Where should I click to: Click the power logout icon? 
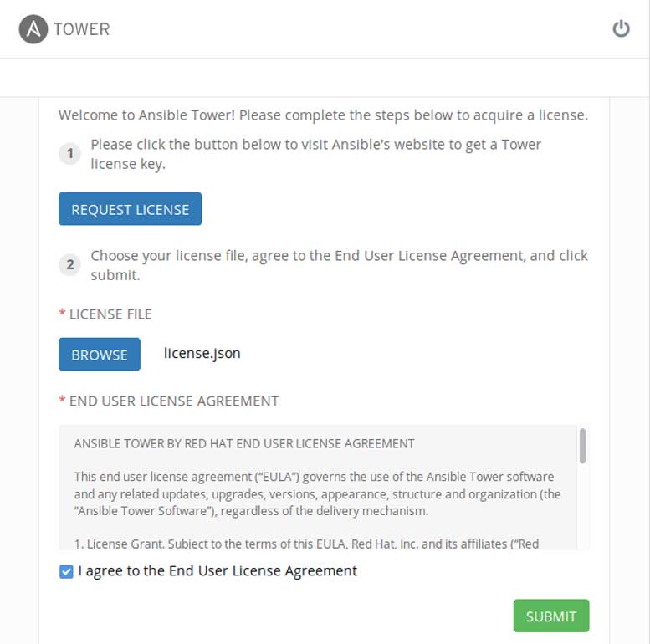[621, 29]
